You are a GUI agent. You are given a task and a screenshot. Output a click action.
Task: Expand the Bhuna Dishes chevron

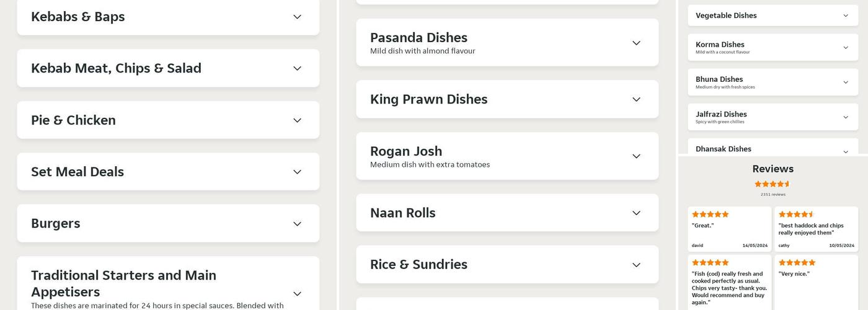click(846, 82)
